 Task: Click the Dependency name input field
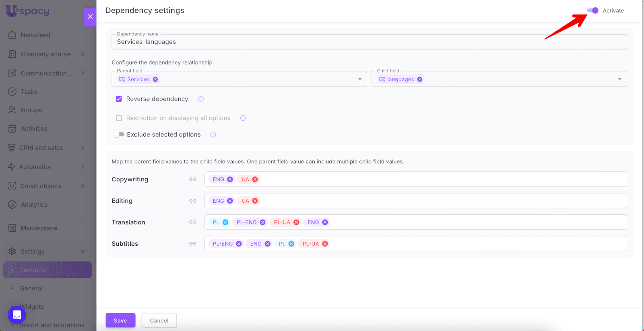(x=369, y=42)
